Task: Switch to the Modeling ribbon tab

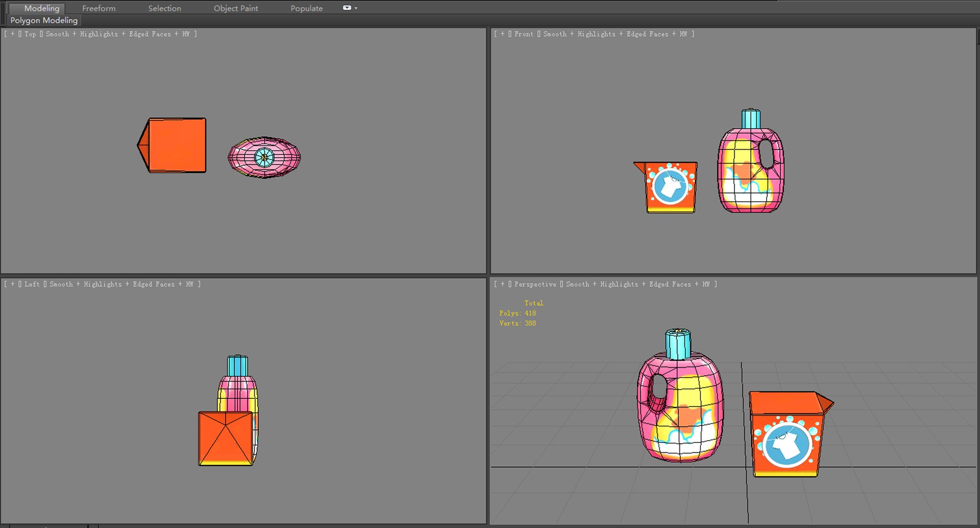Action: click(x=42, y=8)
